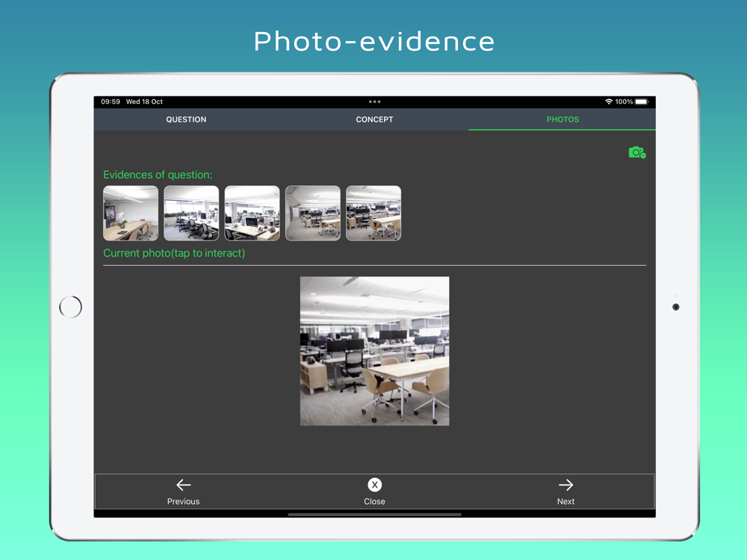
Task: Tap the circled X Close icon
Action: (x=374, y=485)
